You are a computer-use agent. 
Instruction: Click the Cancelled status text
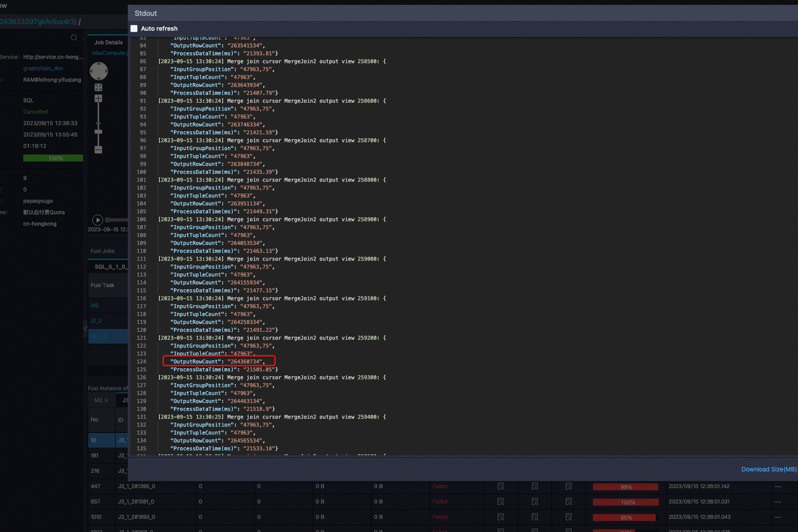(36, 112)
